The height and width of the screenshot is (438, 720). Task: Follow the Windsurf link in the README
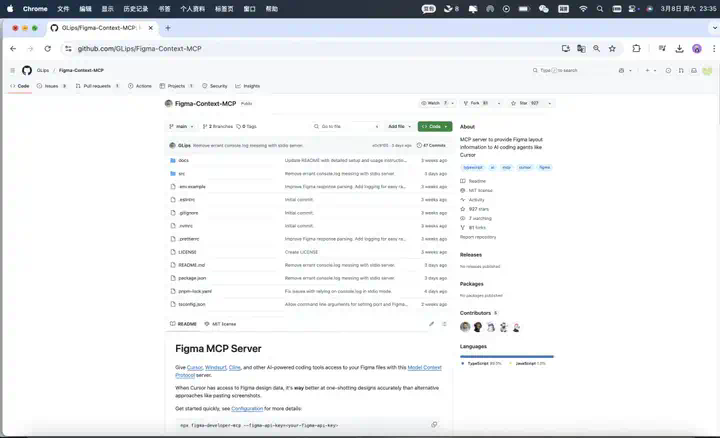coord(215,368)
